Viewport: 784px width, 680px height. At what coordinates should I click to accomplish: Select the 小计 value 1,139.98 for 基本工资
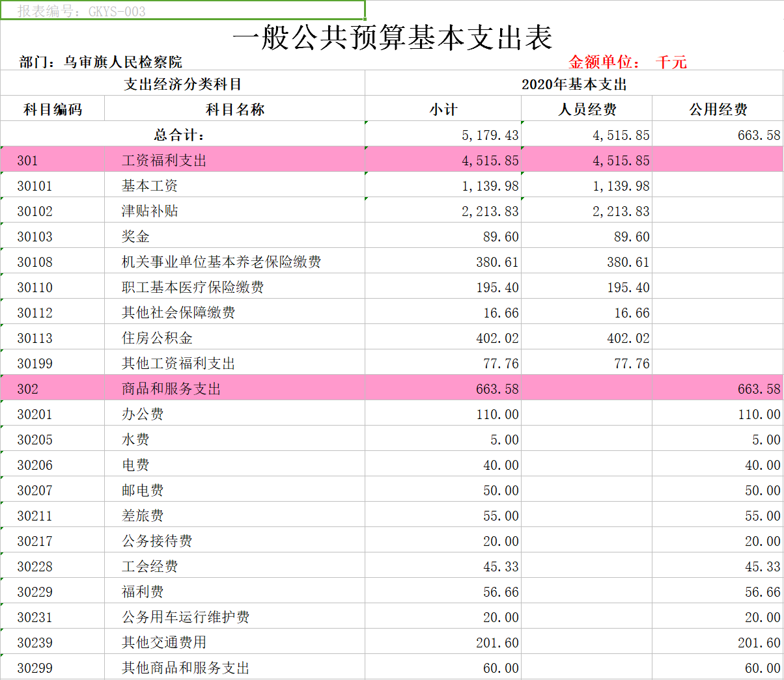pos(443,185)
